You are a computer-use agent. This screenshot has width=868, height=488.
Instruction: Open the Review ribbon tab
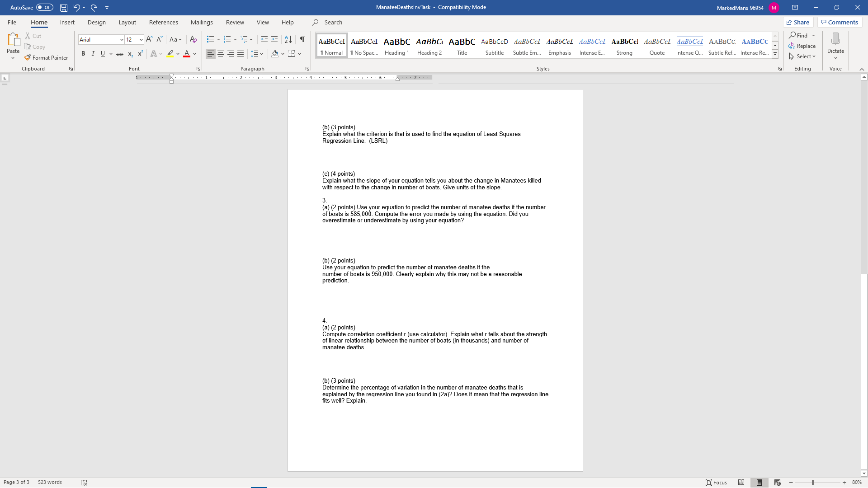click(x=235, y=22)
